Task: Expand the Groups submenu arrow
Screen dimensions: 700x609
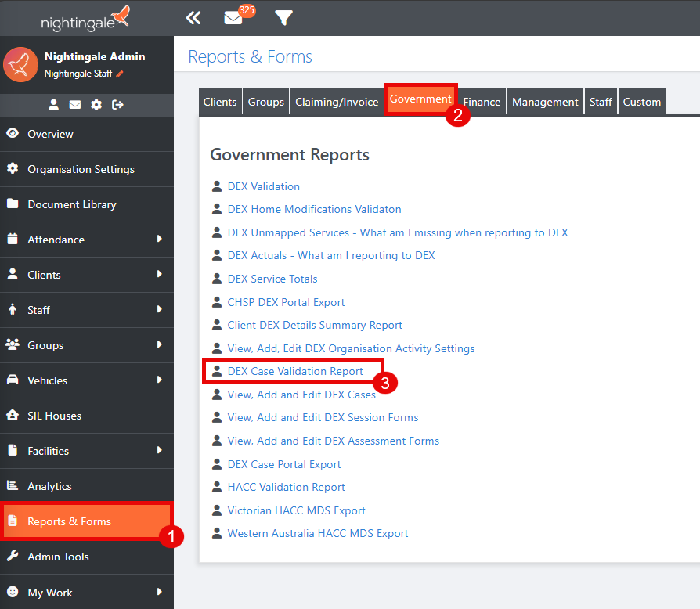Action: coord(160,344)
